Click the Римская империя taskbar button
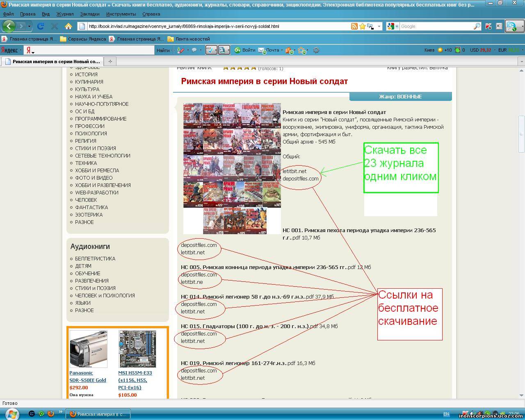Screen dimensions: 525x420 click(98, 414)
